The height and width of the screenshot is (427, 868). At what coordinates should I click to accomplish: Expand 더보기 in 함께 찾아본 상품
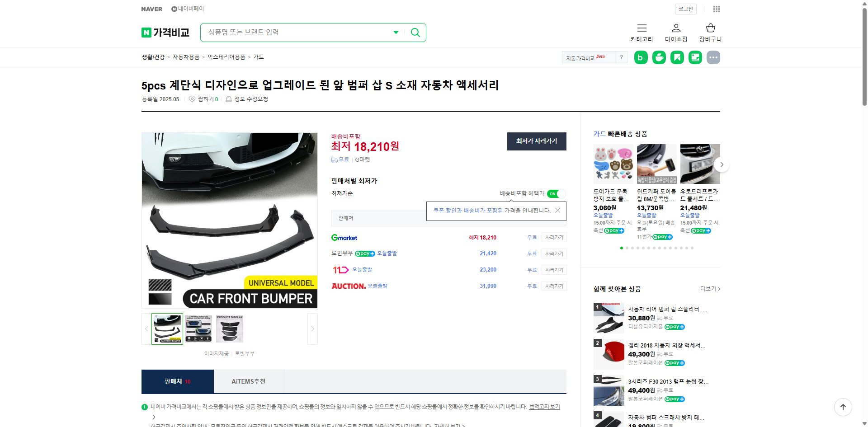(708, 289)
